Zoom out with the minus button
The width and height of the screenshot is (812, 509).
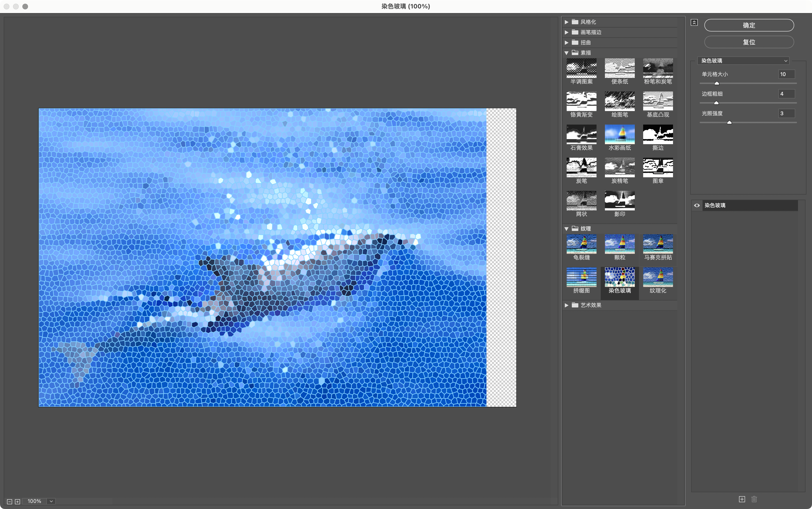click(x=9, y=502)
